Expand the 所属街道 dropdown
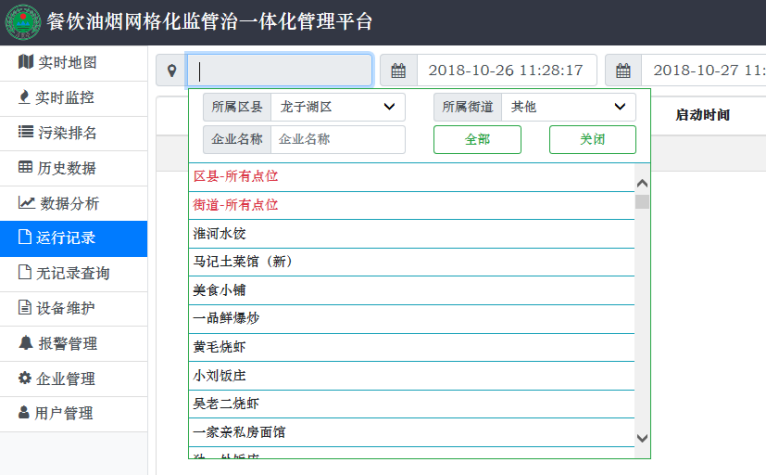This screenshot has height=475, width=767. point(568,107)
